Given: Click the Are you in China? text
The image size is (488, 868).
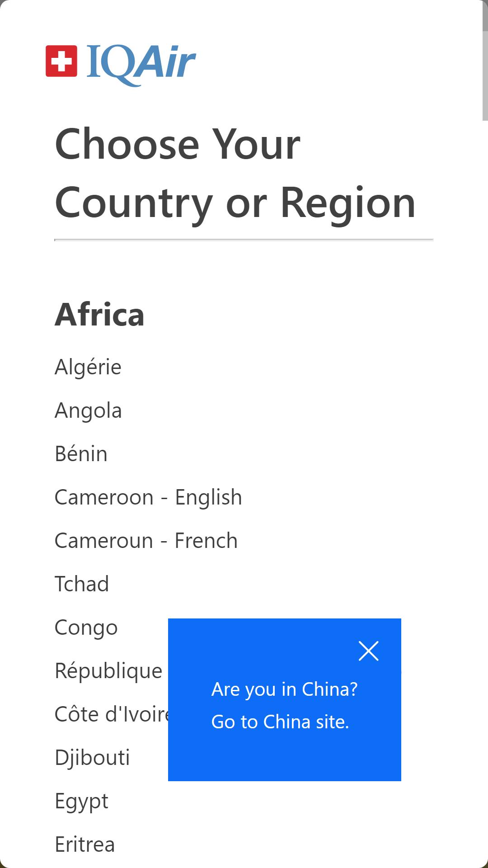Looking at the screenshot, I should 285,689.
